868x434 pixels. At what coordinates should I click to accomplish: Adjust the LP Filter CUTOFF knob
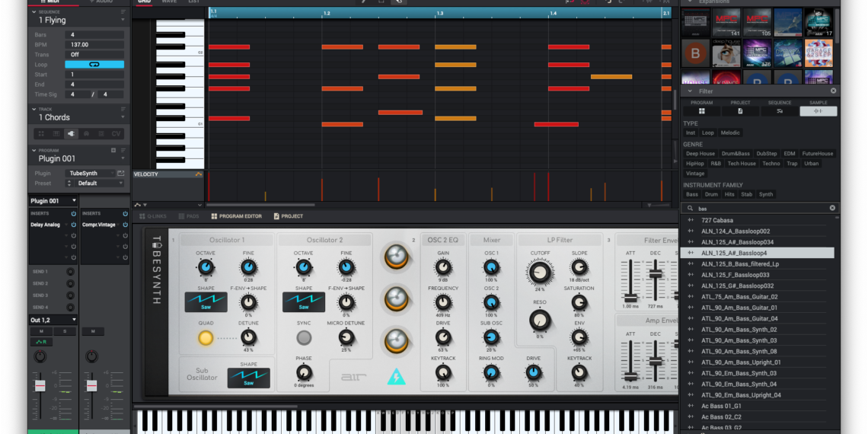click(540, 273)
